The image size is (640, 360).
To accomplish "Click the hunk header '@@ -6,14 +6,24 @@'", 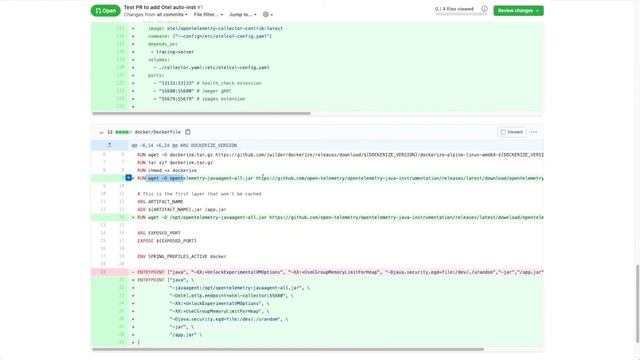I will click(184, 145).
